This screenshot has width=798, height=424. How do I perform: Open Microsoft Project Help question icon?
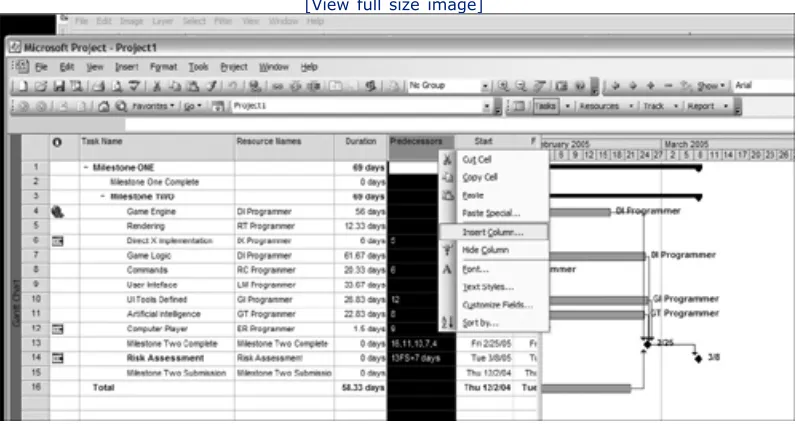tap(580, 86)
